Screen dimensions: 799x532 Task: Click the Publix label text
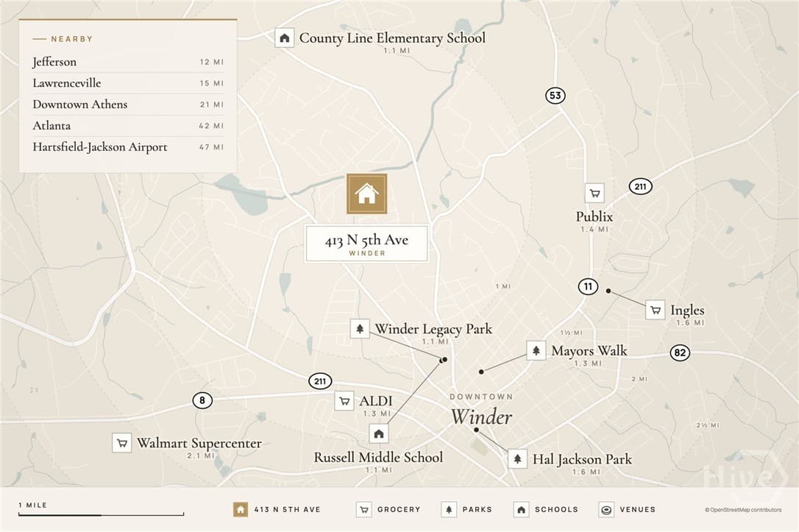[594, 216]
